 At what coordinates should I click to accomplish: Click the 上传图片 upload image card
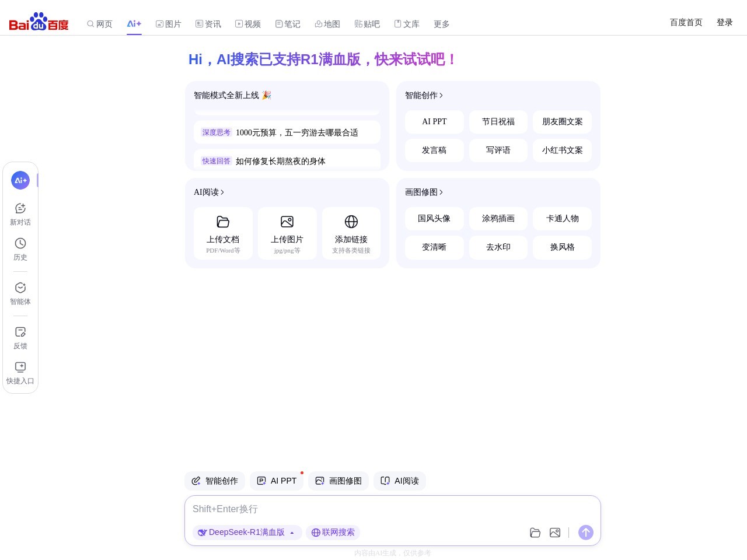click(x=287, y=233)
